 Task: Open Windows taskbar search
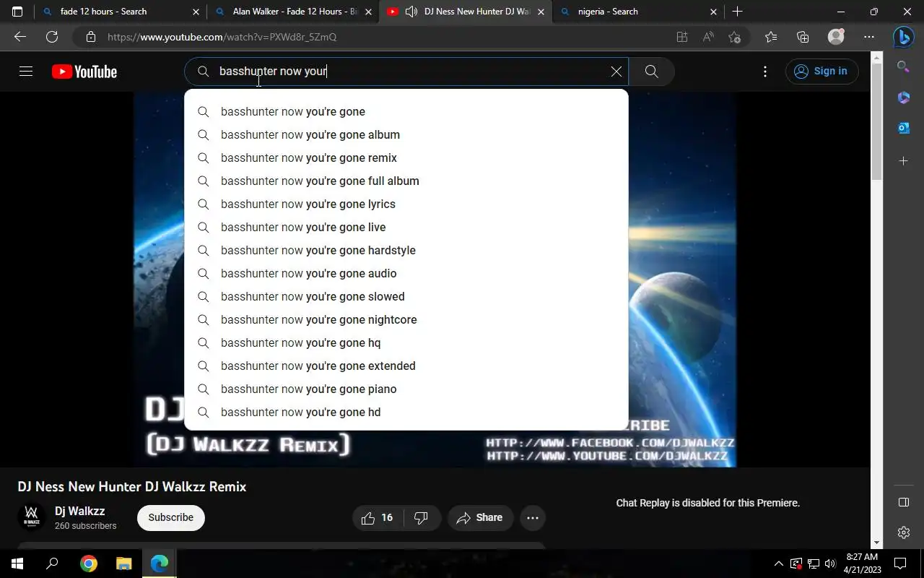coord(52,564)
